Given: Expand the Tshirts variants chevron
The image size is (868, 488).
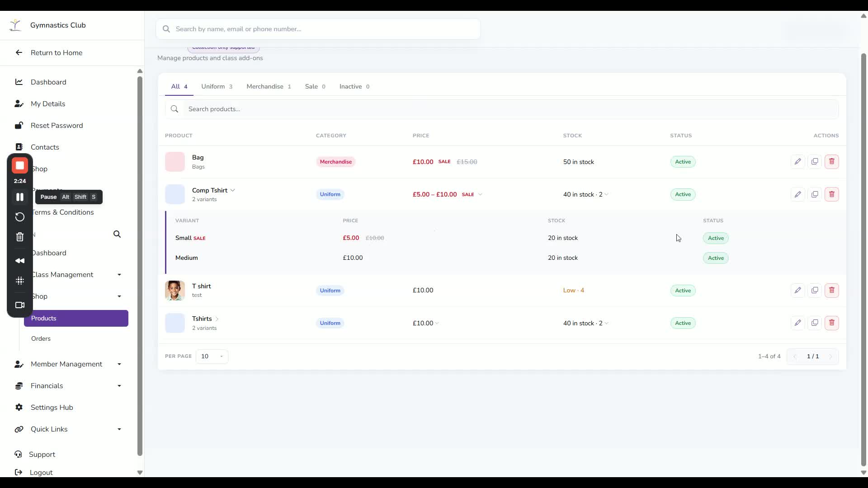Looking at the screenshot, I should 217,319.
